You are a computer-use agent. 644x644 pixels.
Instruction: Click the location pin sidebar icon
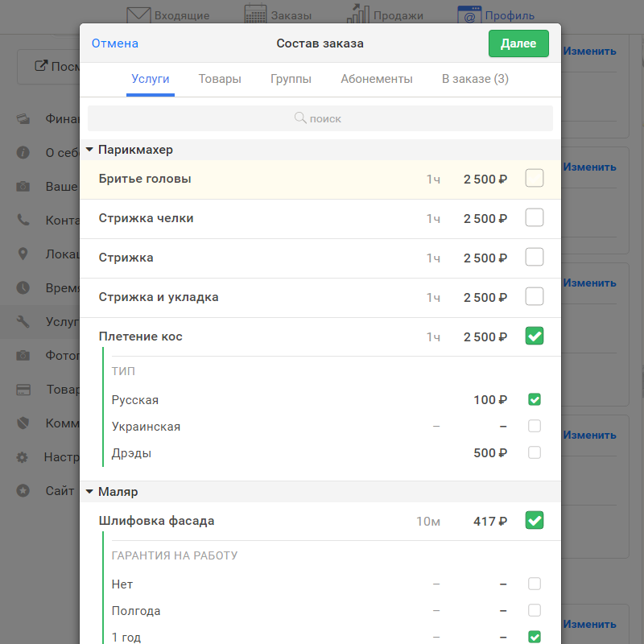(23, 254)
